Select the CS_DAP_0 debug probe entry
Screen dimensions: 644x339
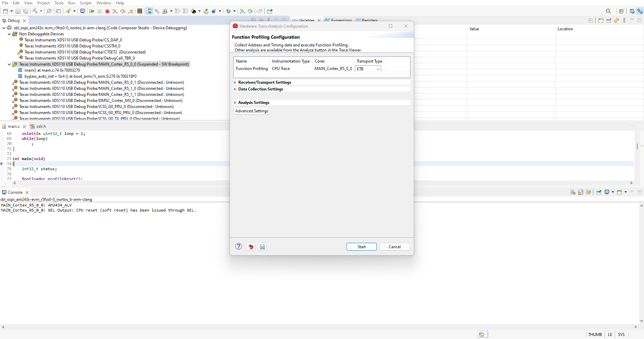(x=73, y=40)
